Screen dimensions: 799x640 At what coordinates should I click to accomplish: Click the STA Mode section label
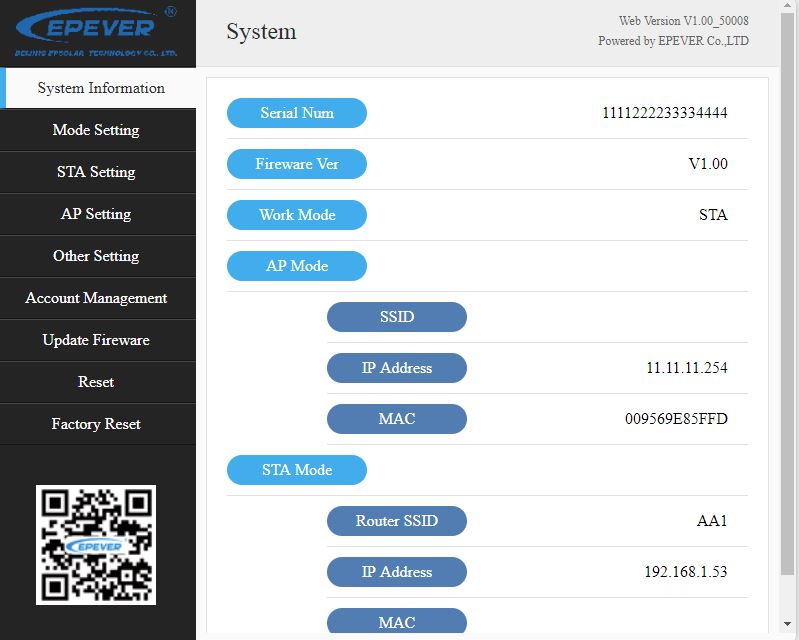pyautogui.click(x=297, y=470)
